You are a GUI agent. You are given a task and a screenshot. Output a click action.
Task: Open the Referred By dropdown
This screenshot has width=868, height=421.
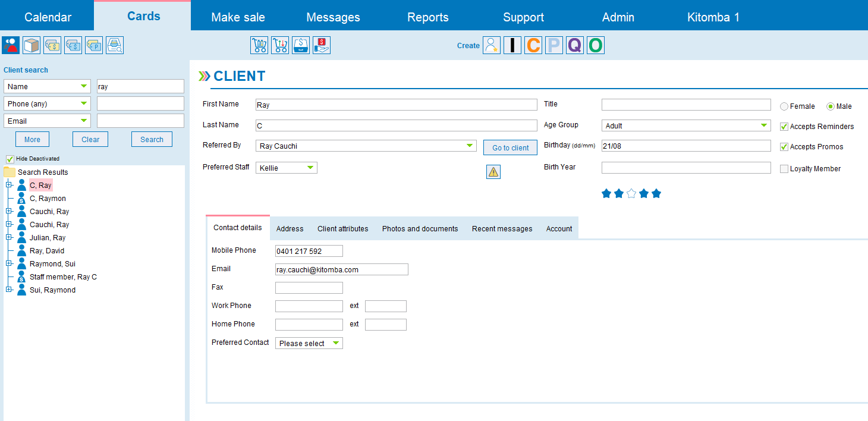366,146
